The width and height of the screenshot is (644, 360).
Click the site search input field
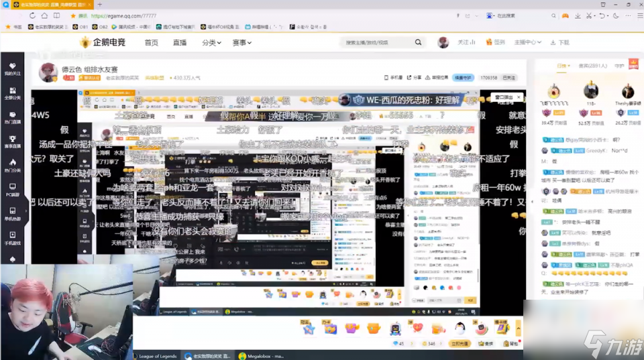(x=377, y=42)
